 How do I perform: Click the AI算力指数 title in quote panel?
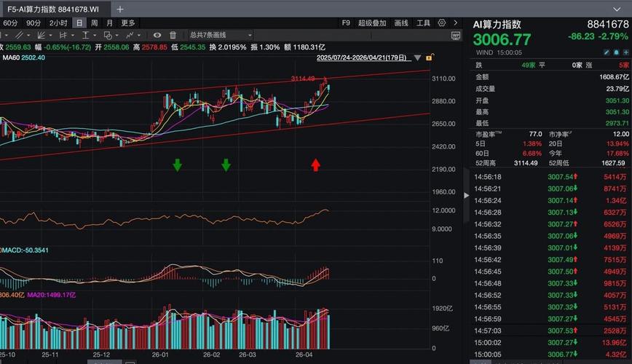pos(497,25)
